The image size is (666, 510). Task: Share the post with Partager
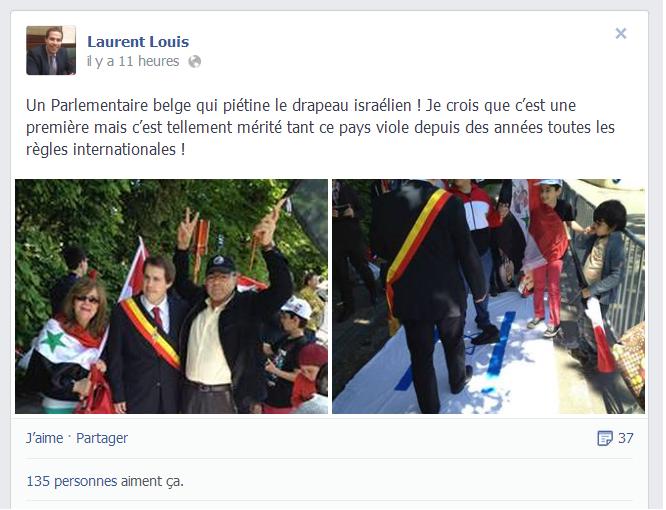click(102, 438)
